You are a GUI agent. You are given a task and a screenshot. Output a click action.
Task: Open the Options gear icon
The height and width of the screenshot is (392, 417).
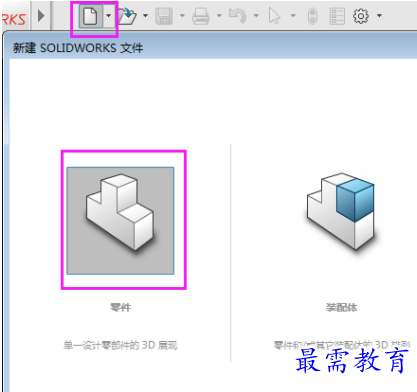click(x=361, y=16)
